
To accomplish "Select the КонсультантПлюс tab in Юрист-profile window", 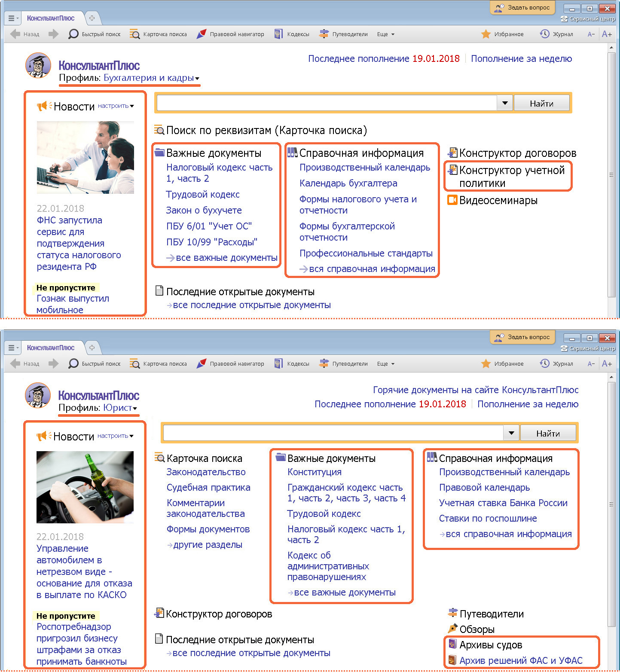I will [x=51, y=348].
